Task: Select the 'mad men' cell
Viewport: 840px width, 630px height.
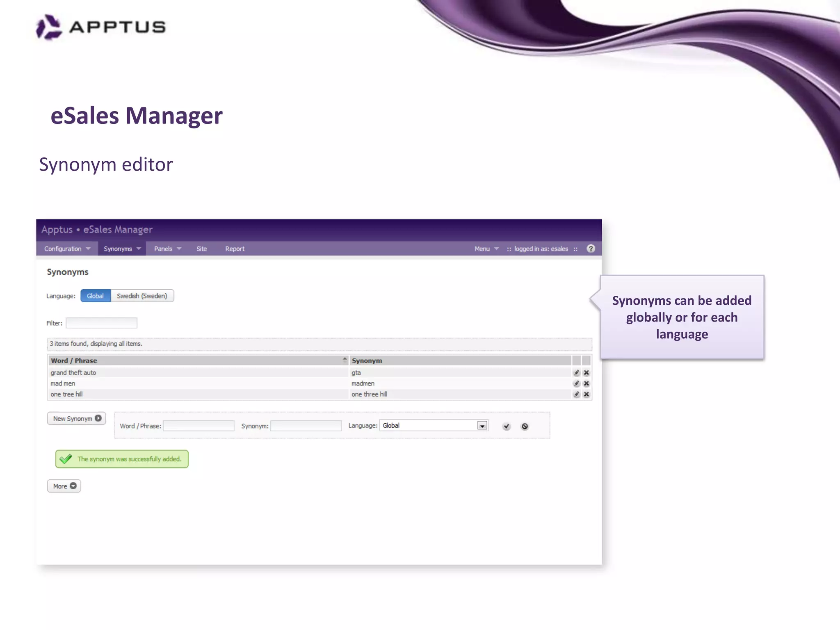Action: tap(198, 383)
